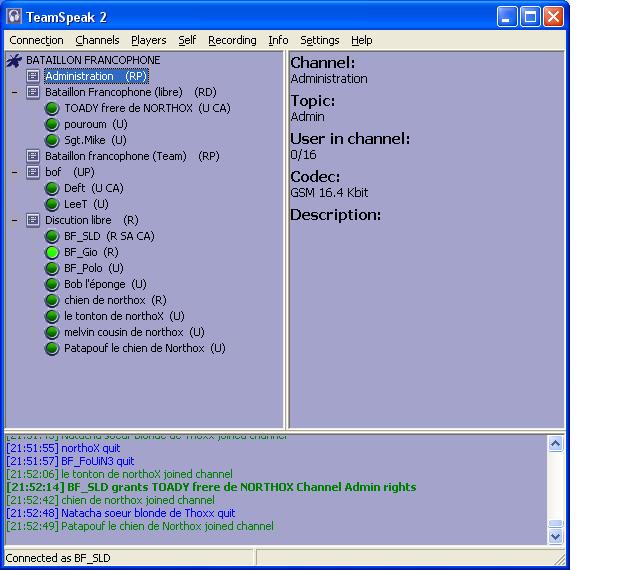Open the Info menu
Image resolution: width=640 pixels, height=570 pixels.
(278, 40)
